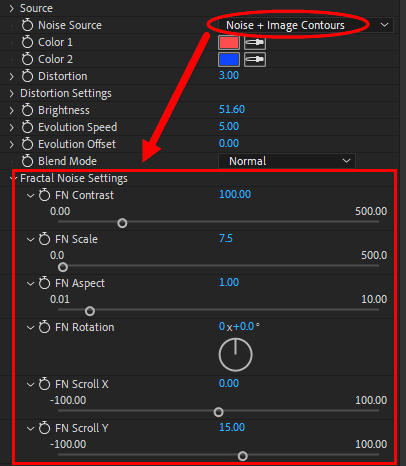Enable Color 1 stopwatch animation
This screenshot has width=406, height=466.
point(27,42)
